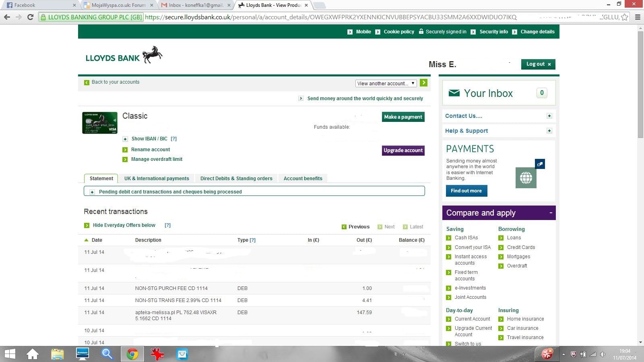Image resolution: width=644 pixels, height=362 pixels.
Task: Open the Cash ISAs link
Action: coord(466,238)
